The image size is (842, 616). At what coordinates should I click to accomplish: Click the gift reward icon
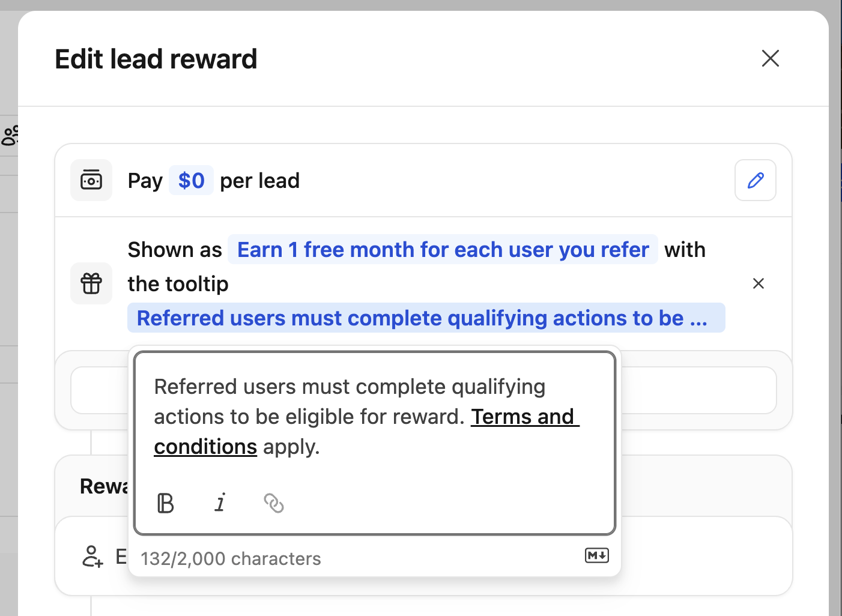pyautogui.click(x=91, y=283)
